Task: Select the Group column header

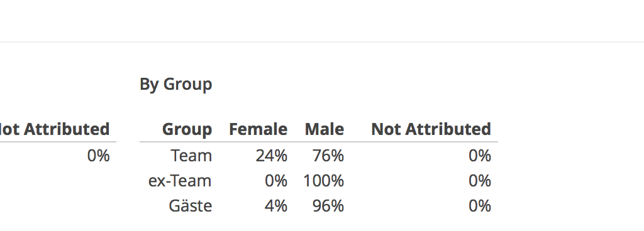Action: (x=187, y=129)
